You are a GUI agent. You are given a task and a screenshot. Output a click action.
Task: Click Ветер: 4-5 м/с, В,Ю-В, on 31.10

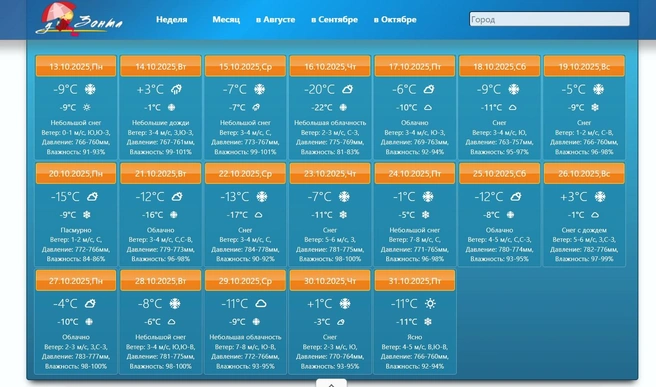click(415, 347)
